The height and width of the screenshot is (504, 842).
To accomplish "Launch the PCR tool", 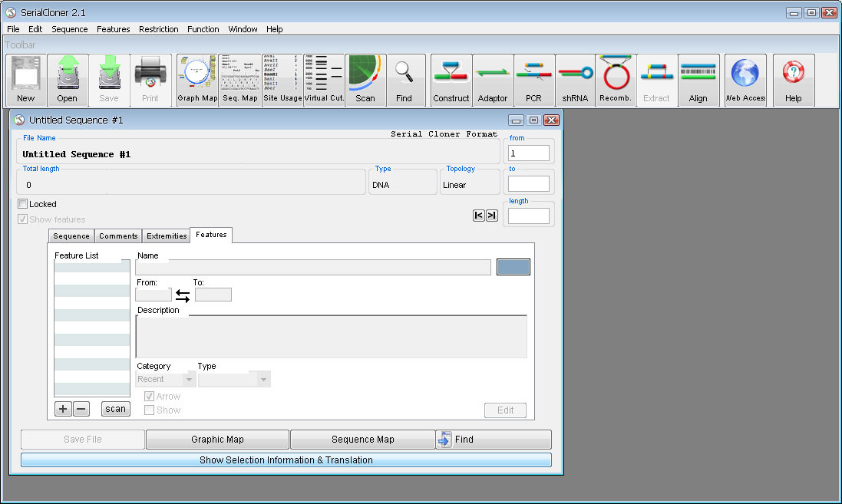I will coord(533,80).
